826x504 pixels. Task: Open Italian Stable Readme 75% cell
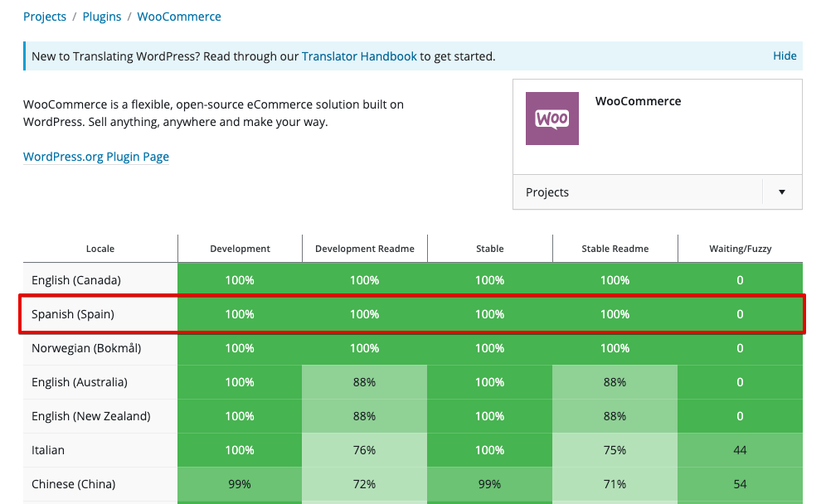coord(615,450)
